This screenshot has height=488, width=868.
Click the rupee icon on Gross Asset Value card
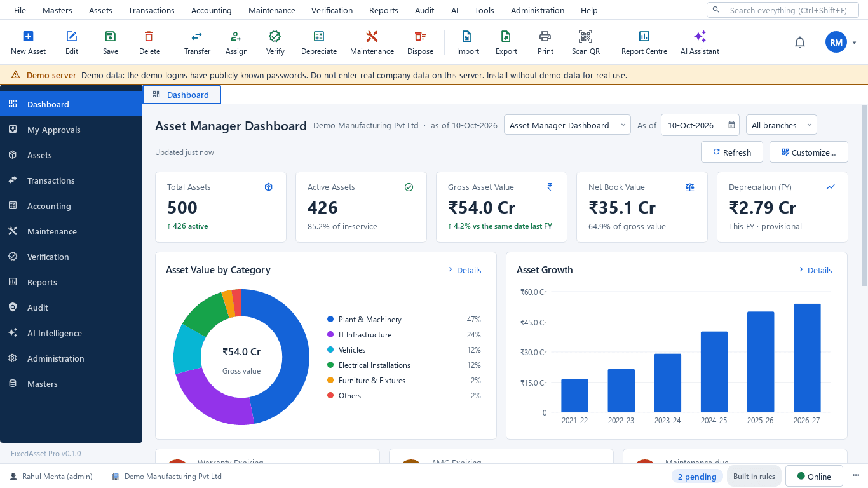pos(550,187)
